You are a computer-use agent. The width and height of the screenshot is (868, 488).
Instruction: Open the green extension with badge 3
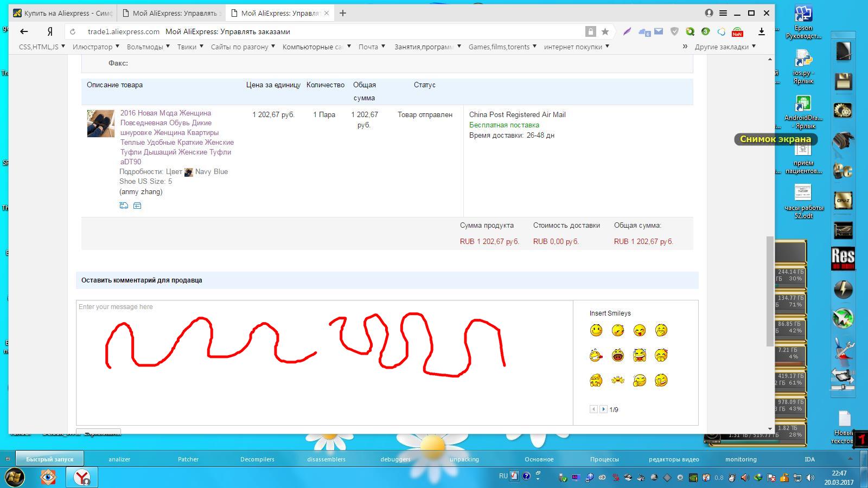(x=705, y=31)
